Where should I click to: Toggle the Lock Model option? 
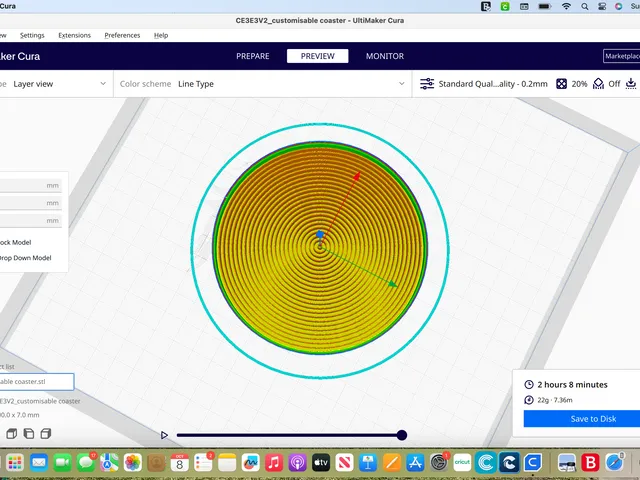[x=16, y=242]
